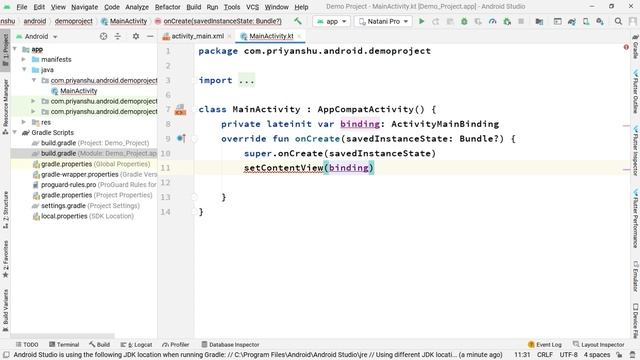Open the Terminal tool window
Viewport: 640px width, 360px height.
(64, 344)
